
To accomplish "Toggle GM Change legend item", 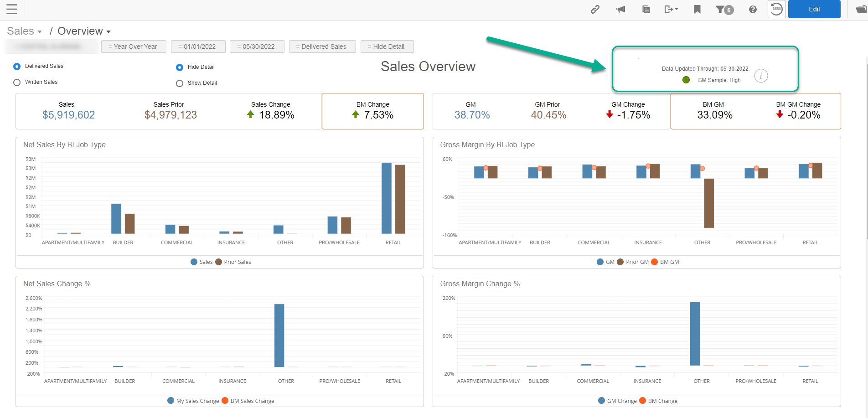I will tap(618, 401).
